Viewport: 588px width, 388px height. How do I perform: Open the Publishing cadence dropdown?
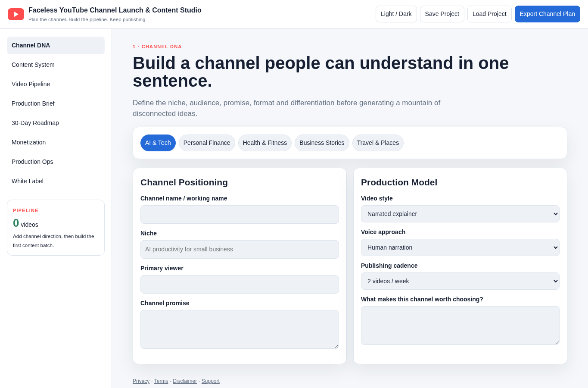point(460,281)
